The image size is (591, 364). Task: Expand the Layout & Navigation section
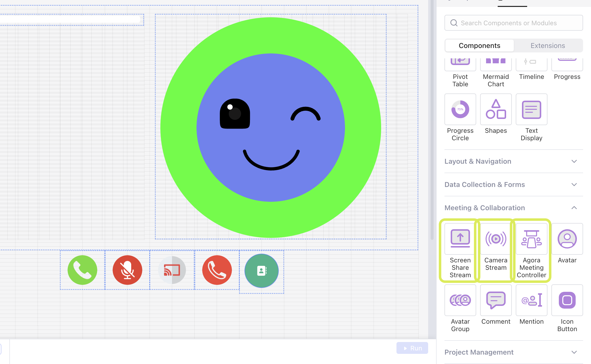514,161
